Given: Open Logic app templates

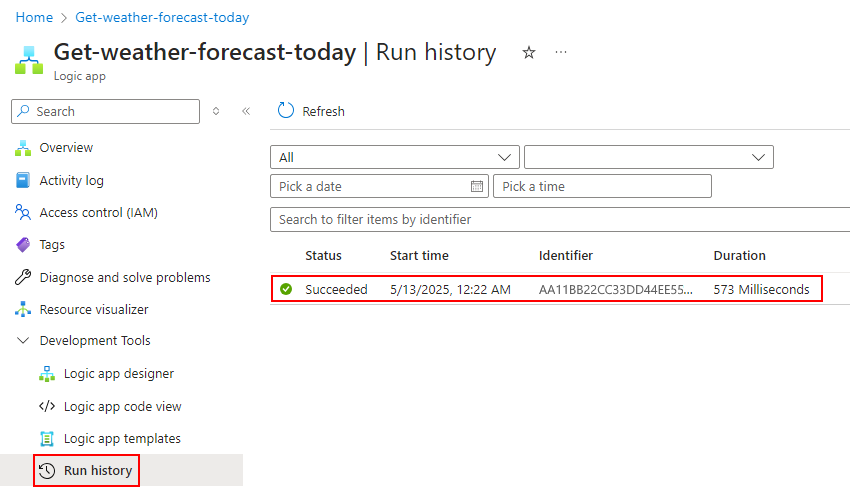Looking at the screenshot, I should 122,438.
